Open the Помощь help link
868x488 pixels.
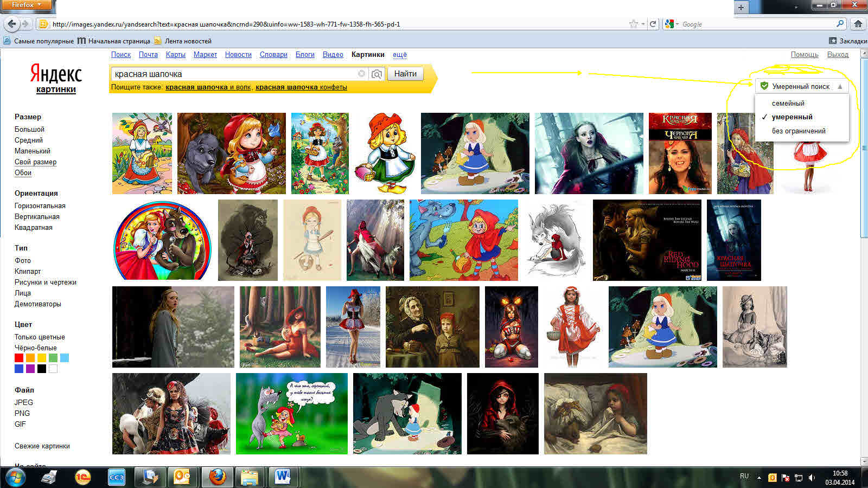click(x=805, y=54)
